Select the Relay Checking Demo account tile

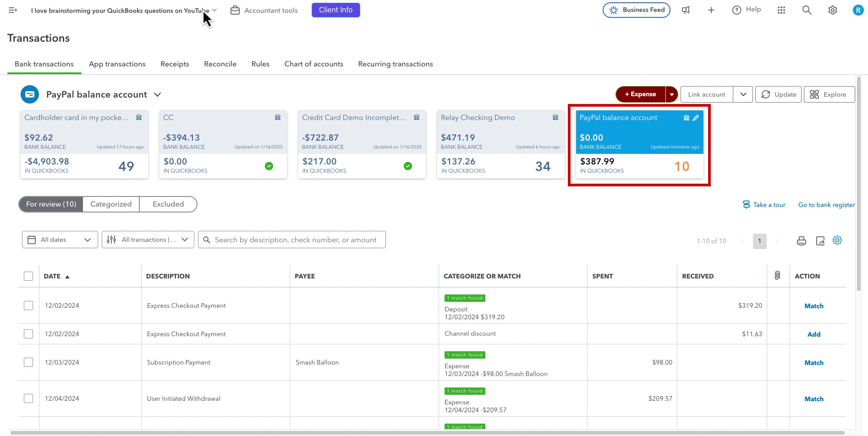[x=501, y=144]
